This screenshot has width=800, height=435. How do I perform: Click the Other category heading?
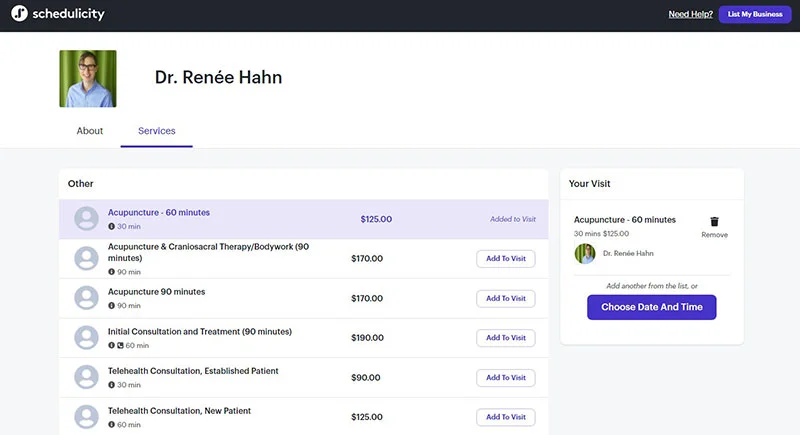(81, 184)
